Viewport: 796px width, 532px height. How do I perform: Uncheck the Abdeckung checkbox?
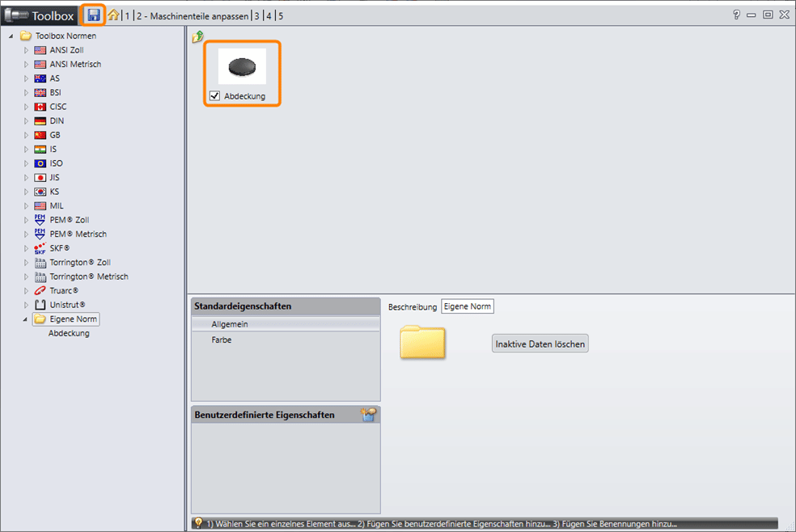click(215, 95)
